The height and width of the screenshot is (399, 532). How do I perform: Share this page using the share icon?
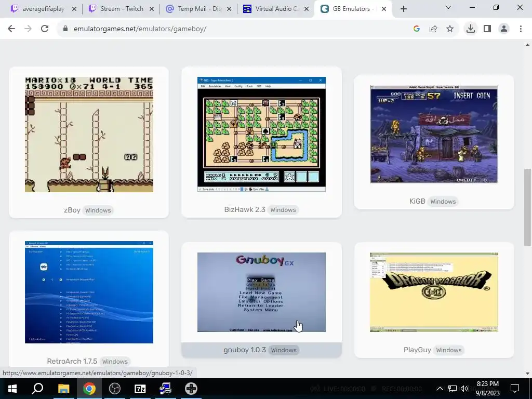coord(433,29)
